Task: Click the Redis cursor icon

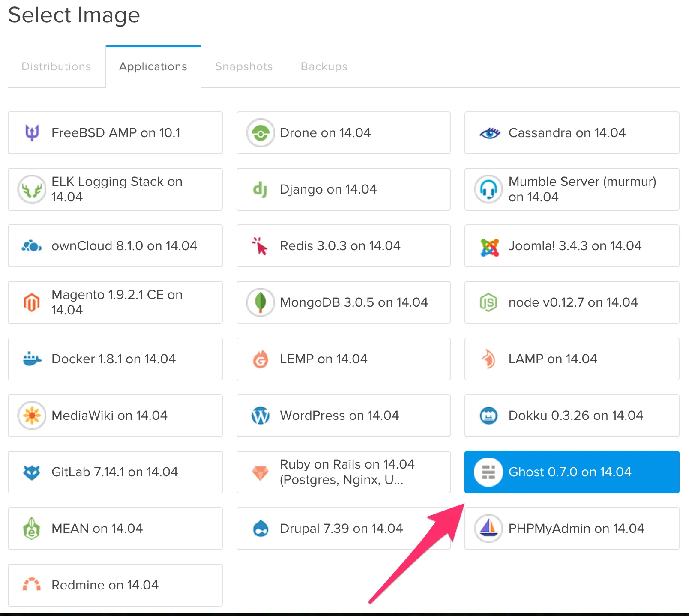Action: [260, 246]
